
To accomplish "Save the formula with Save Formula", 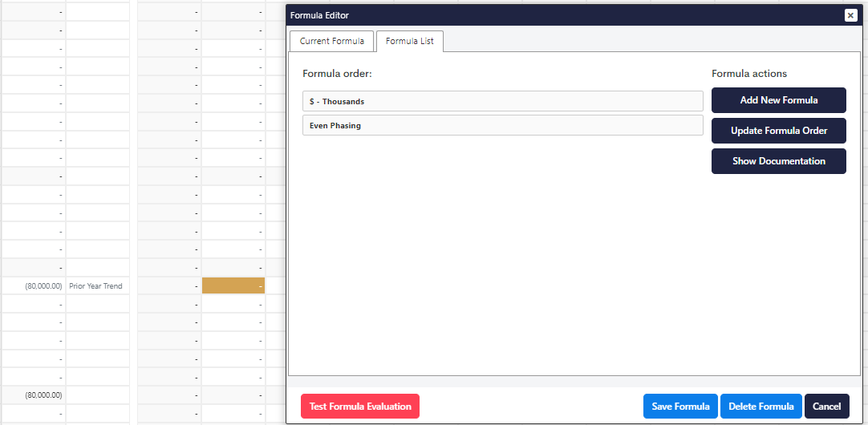I will 680,407.
